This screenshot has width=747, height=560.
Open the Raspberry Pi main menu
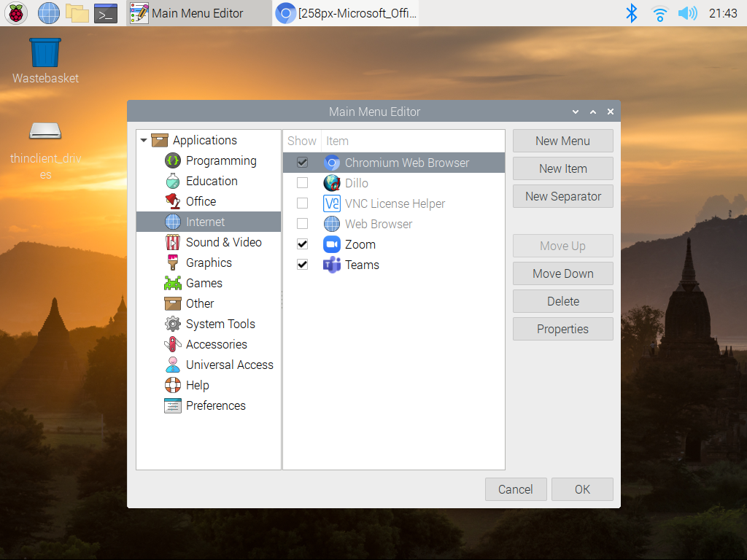pos(16,13)
